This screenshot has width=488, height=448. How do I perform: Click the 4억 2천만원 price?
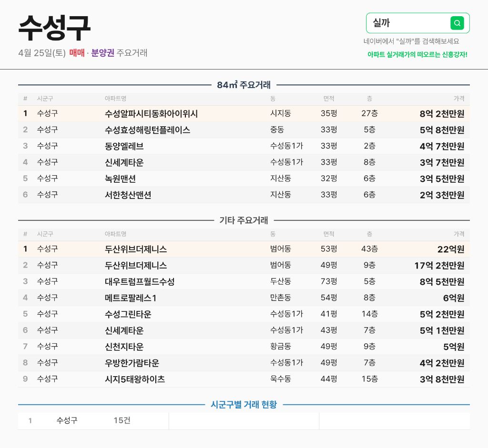(x=442, y=363)
